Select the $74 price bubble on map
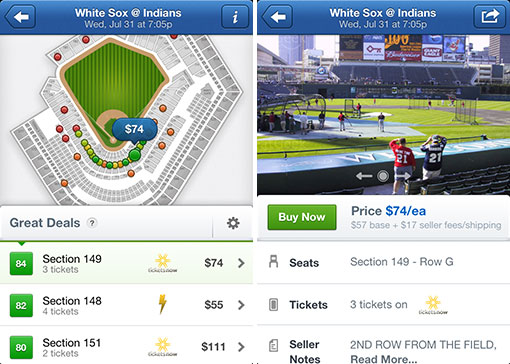This screenshot has height=364, width=510. (x=134, y=130)
